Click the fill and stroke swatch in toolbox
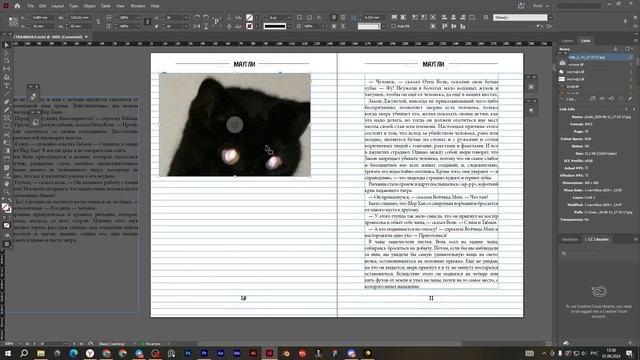The image size is (640, 360). [x=6, y=208]
